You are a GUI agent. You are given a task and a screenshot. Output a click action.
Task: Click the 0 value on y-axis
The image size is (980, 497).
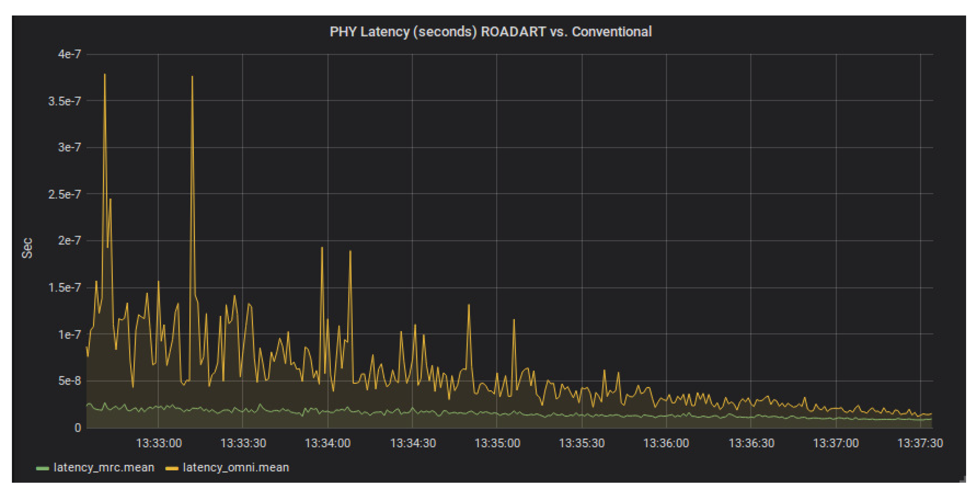(x=78, y=428)
